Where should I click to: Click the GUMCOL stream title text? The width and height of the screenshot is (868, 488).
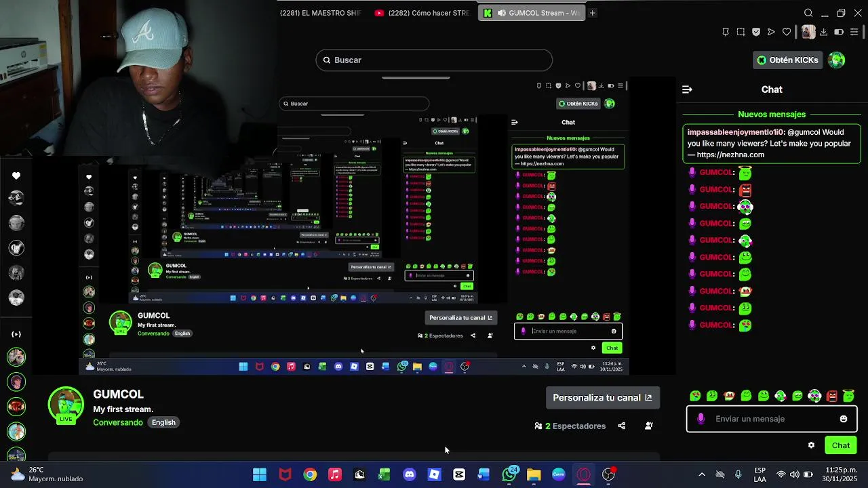click(118, 394)
